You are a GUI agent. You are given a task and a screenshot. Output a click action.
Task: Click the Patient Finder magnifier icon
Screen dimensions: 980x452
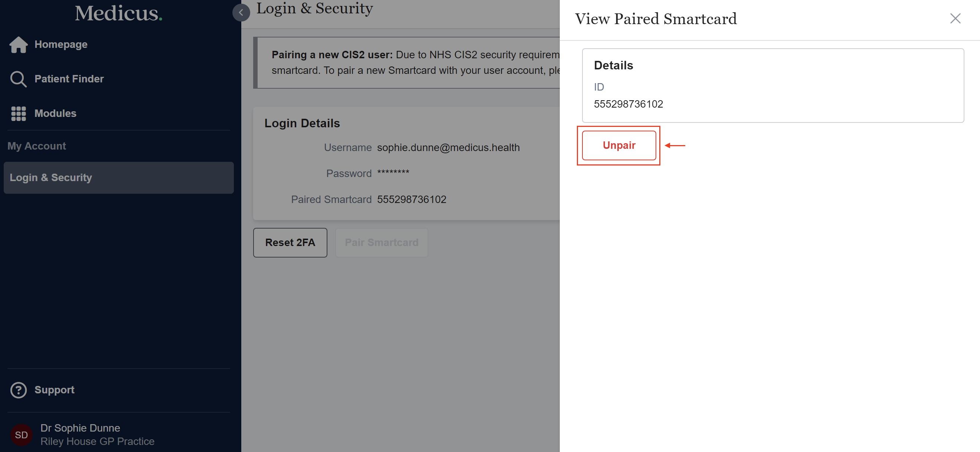[18, 79]
